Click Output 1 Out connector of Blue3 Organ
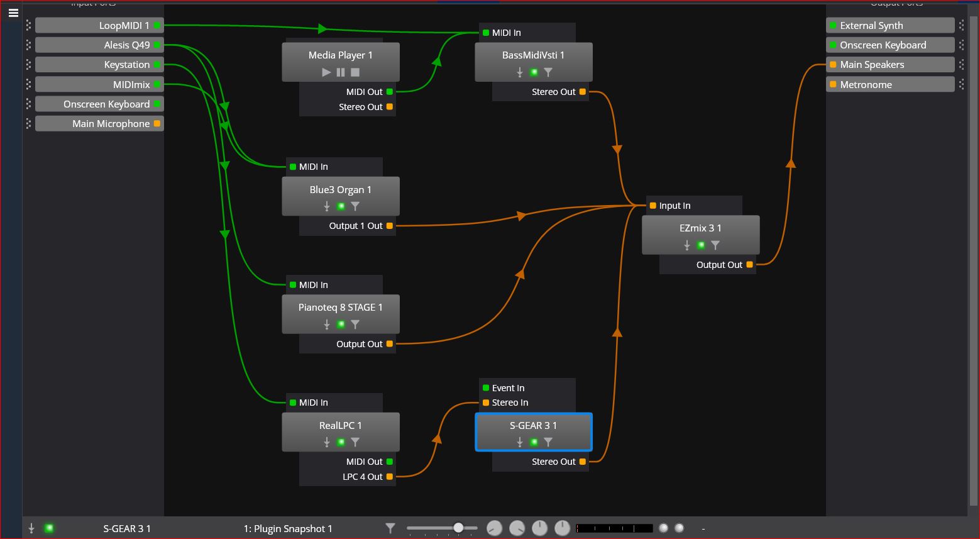 pos(390,226)
